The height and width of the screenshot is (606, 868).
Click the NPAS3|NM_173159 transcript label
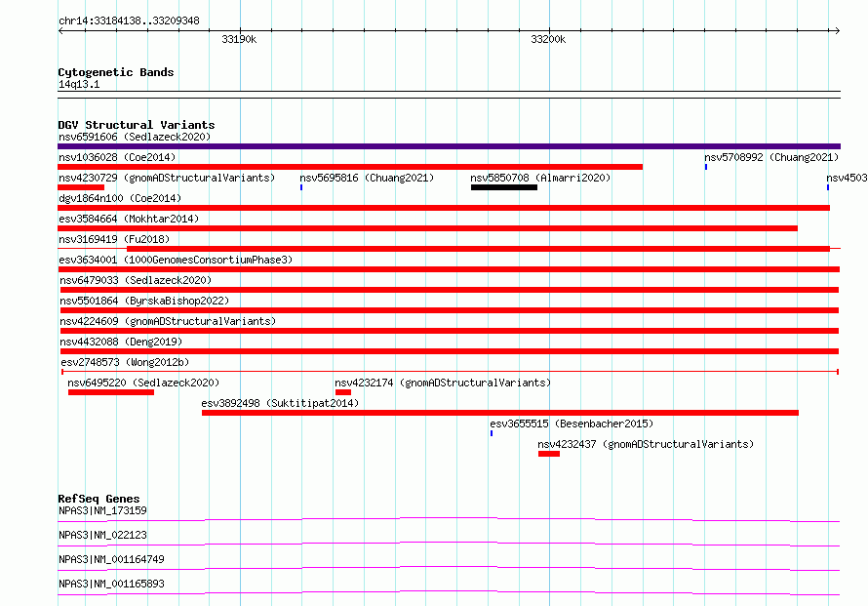coord(102,510)
